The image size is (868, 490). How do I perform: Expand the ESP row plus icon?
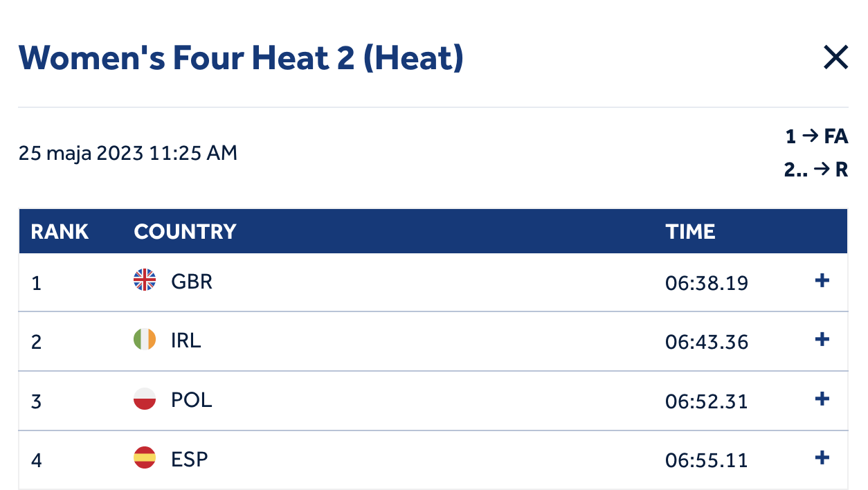(x=822, y=458)
